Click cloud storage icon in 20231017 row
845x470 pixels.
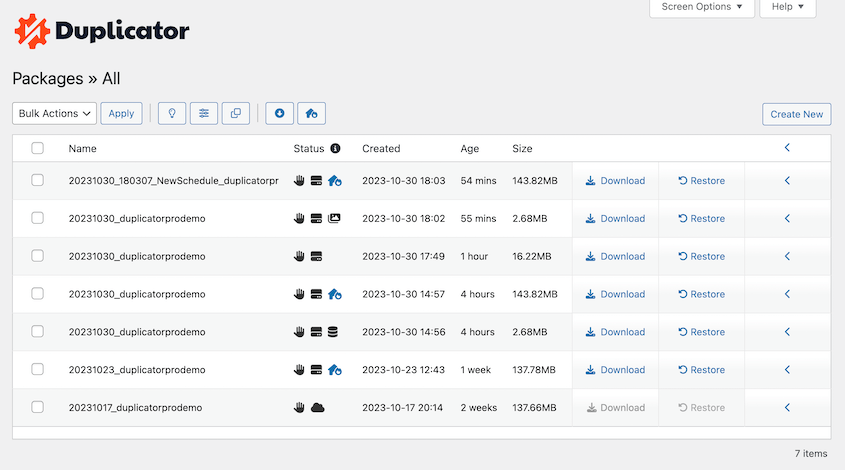[318, 407]
